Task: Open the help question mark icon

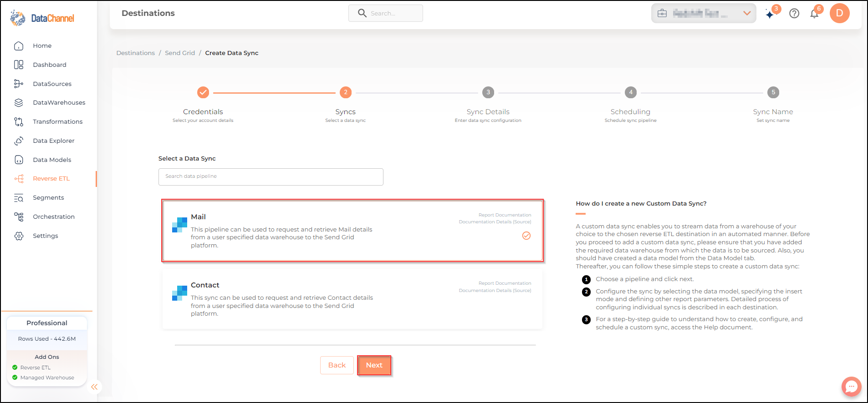Action: [x=794, y=14]
